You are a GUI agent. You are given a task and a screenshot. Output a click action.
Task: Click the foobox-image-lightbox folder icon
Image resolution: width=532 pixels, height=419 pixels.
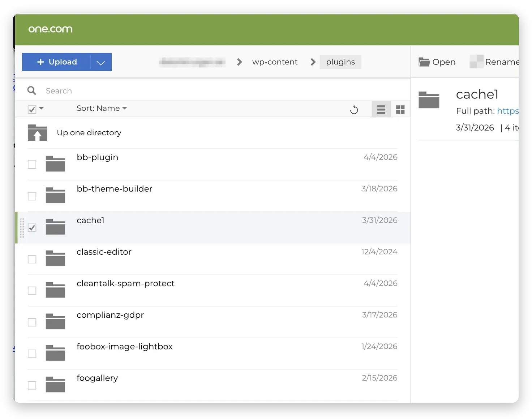55,353
